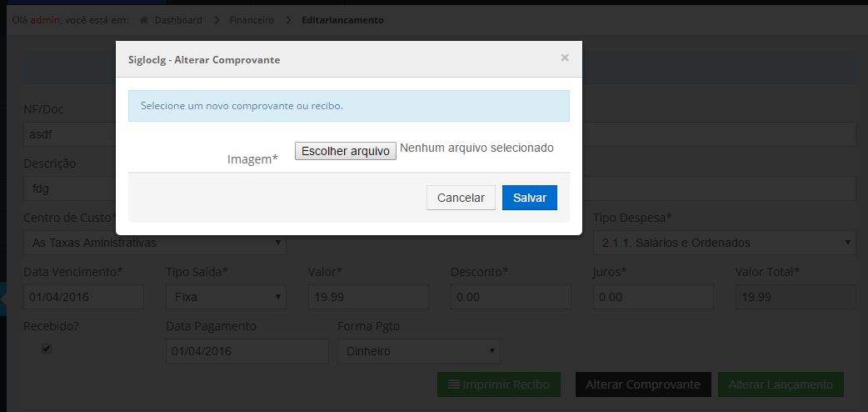Open the Dashboard breadcrumb link

(177, 21)
